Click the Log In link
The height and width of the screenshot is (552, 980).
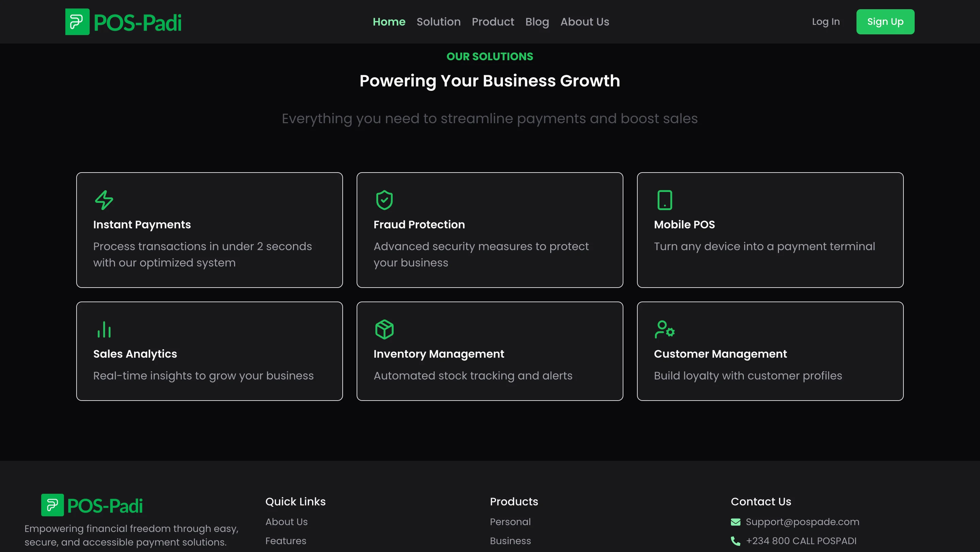(x=826, y=22)
